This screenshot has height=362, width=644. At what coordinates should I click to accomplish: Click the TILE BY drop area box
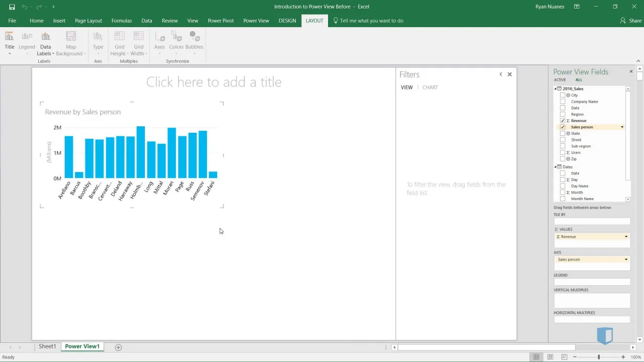click(592, 221)
